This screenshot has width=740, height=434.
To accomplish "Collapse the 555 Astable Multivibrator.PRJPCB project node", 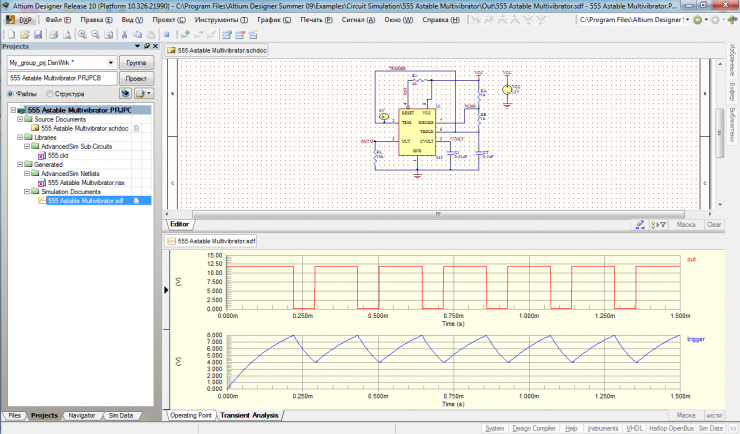I will pyautogui.click(x=13, y=110).
